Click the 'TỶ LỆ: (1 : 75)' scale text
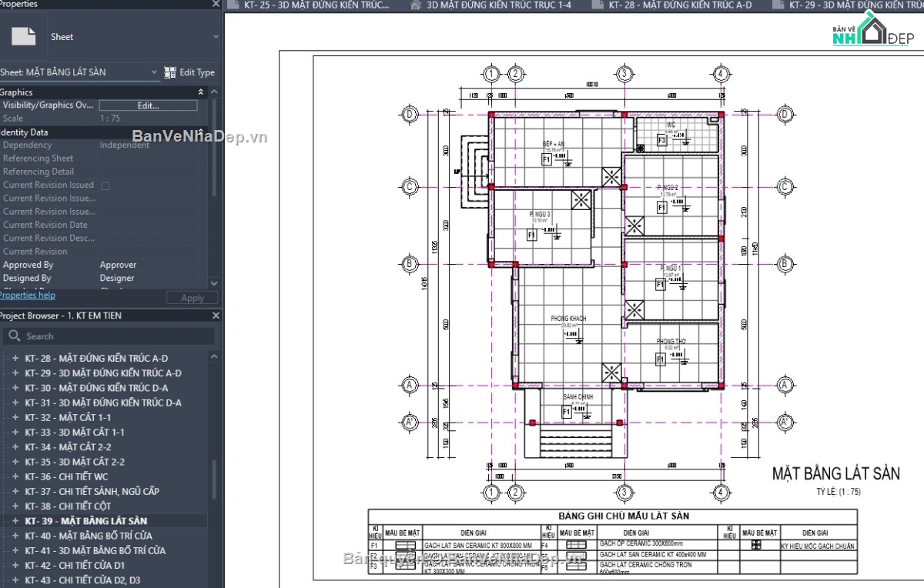Viewport: 924px width, 588px height. pyautogui.click(x=839, y=492)
